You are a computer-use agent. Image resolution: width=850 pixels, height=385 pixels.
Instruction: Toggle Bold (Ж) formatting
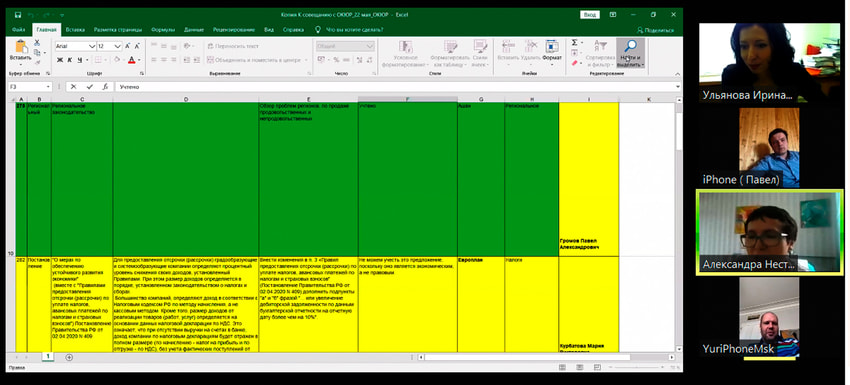click(60, 60)
